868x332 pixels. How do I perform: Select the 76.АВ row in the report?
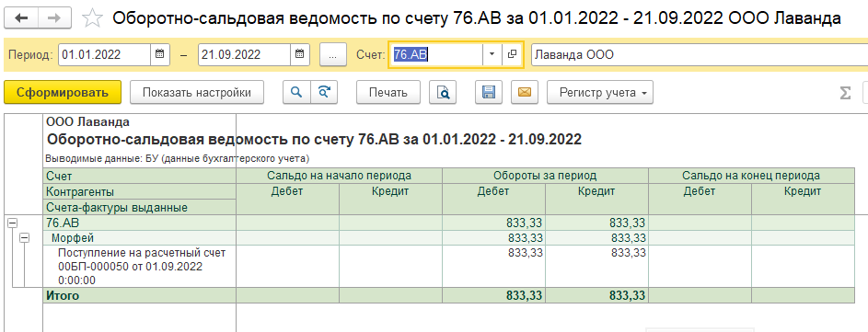click(449, 223)
